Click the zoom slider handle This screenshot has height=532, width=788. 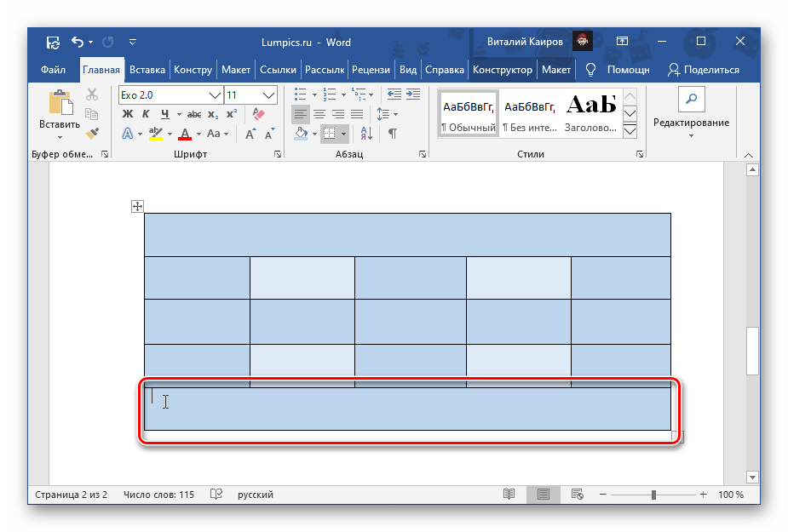pyautogui.click(x=653, y=495)
